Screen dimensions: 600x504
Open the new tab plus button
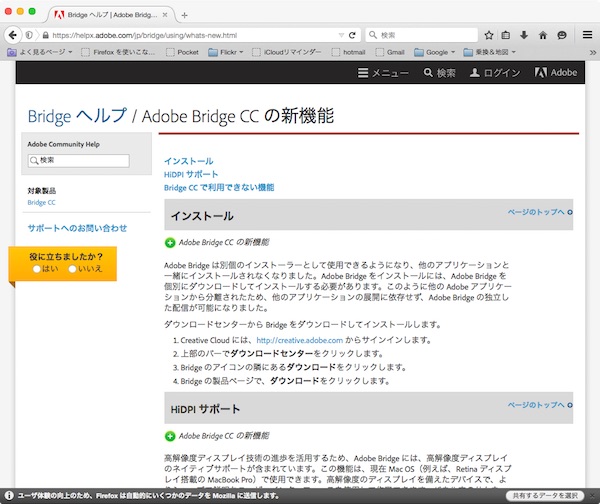(183, 16)
